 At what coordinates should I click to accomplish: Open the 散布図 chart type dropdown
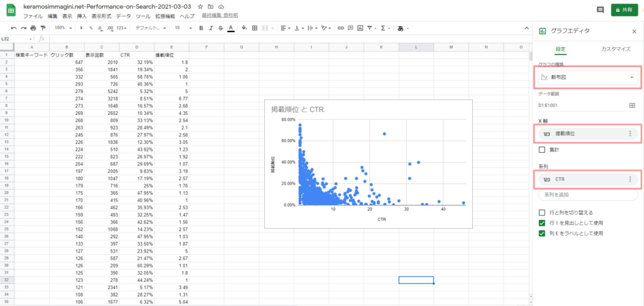[x=587, y=77]
